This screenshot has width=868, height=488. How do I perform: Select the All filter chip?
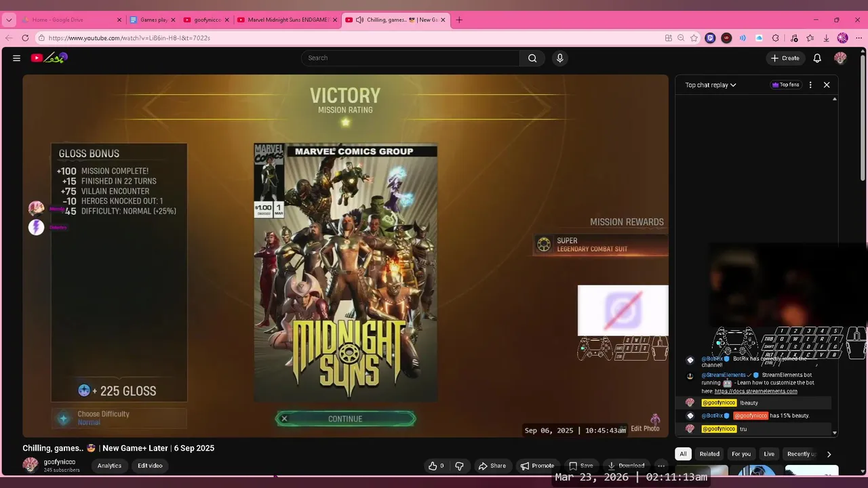coord(683,454)
